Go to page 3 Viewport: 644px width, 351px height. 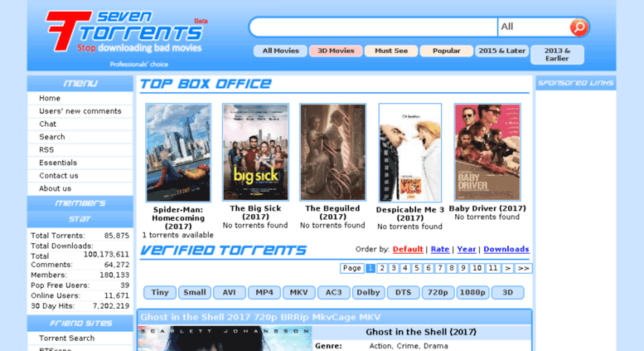pos(394,268)
